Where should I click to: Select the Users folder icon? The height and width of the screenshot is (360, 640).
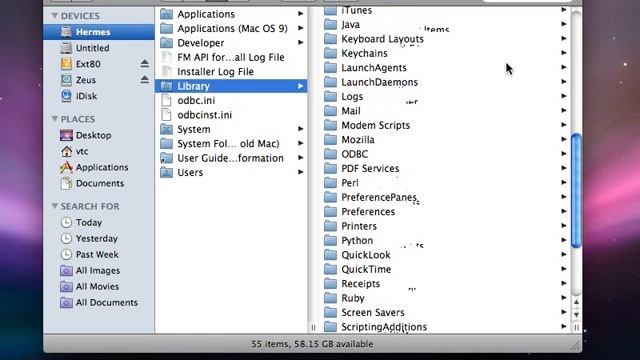166,172
